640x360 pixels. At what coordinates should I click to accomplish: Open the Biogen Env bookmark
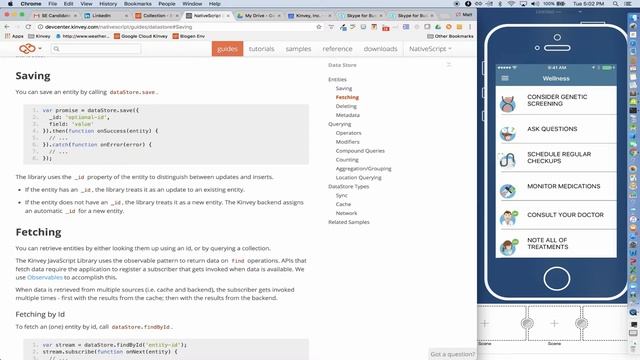pyautogui.click(x=189, y=36)
